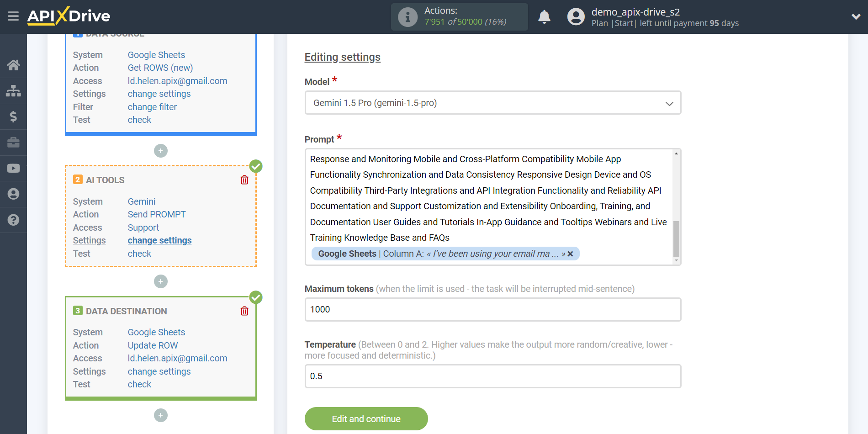This screenshot has height=434, width=868.
Task: Open Data Source Google Sheets system link
Action: click(x=156, y=55)
